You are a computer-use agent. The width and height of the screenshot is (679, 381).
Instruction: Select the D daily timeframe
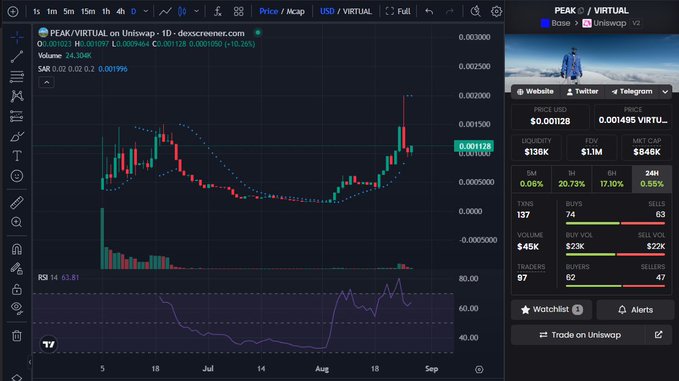[134, 12]
